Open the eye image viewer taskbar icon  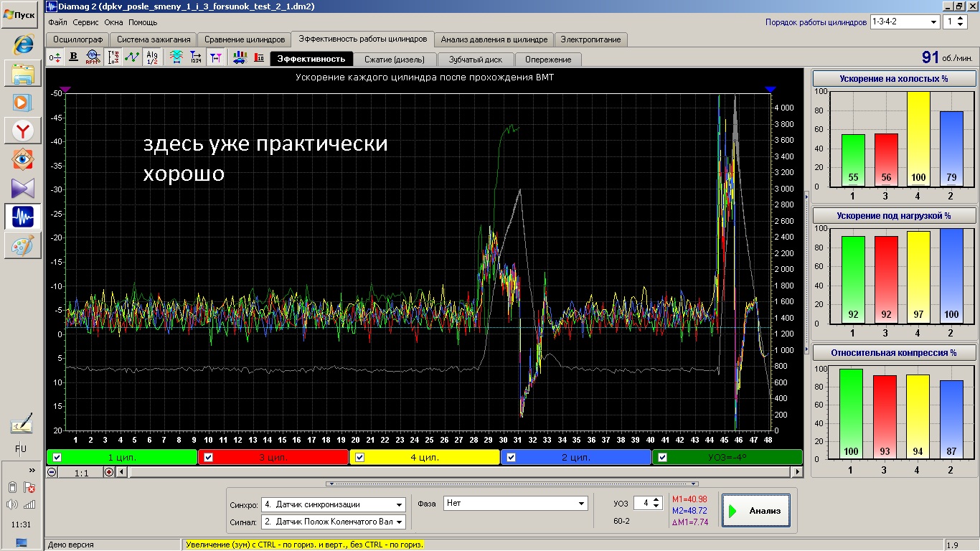23,159
